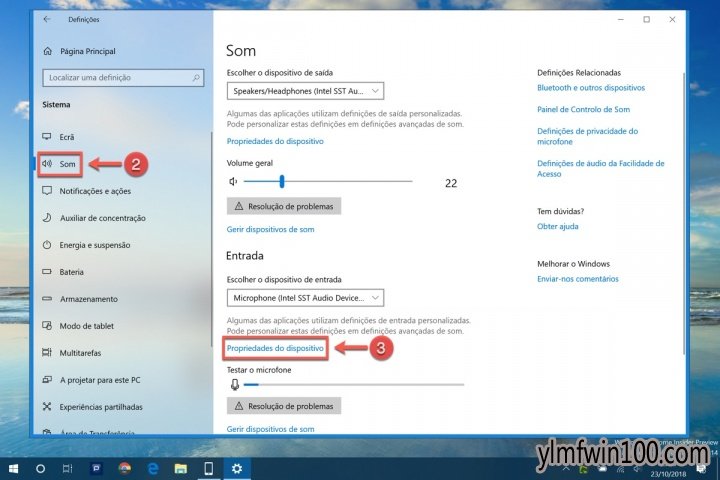
Task: Click the Volume geral slider handle
Action: pyautogui.click(x=282, y=181)
